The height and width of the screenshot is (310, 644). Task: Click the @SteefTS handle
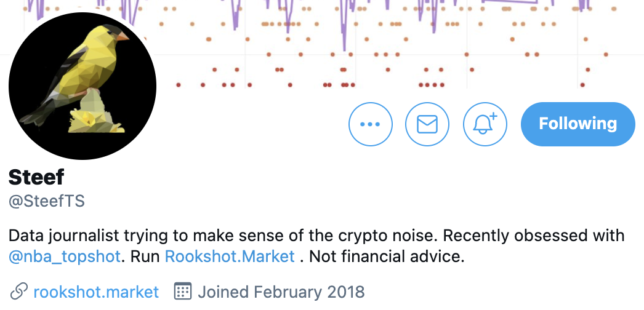click(x=47, y=201)
